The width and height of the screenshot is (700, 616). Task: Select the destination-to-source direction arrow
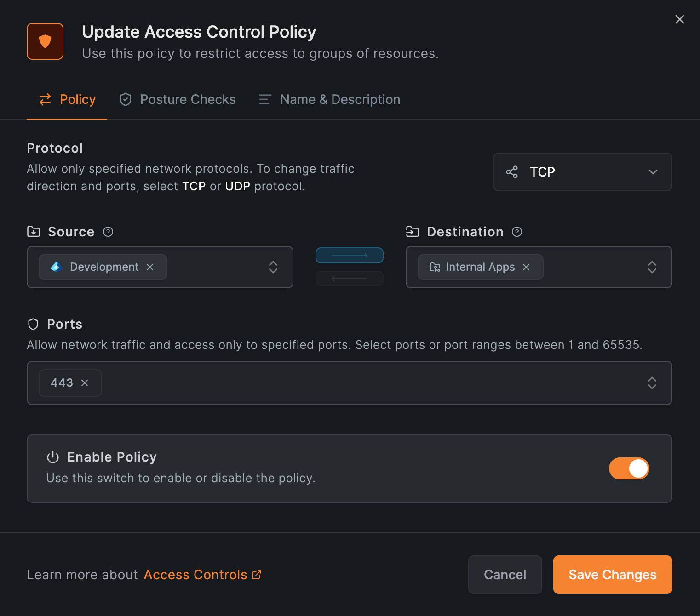click(350, 279)
